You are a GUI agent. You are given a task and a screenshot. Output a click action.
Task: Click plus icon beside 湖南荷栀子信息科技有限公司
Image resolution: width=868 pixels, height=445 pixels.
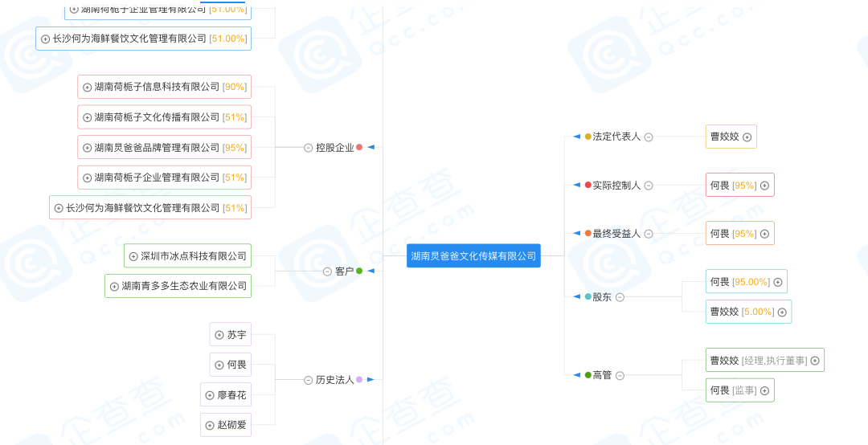pos(88,87)
